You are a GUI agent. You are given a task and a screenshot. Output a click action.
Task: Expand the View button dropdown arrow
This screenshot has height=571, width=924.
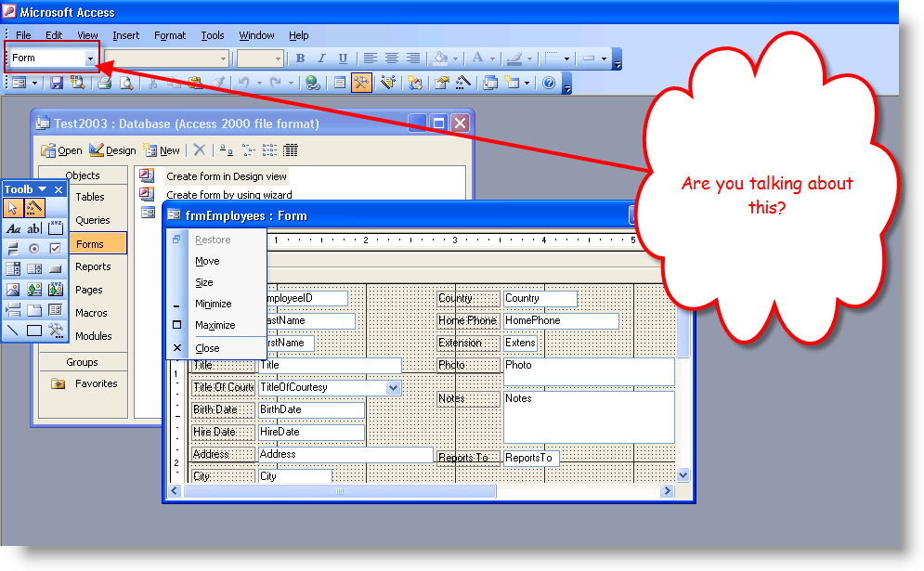(34, 83)
